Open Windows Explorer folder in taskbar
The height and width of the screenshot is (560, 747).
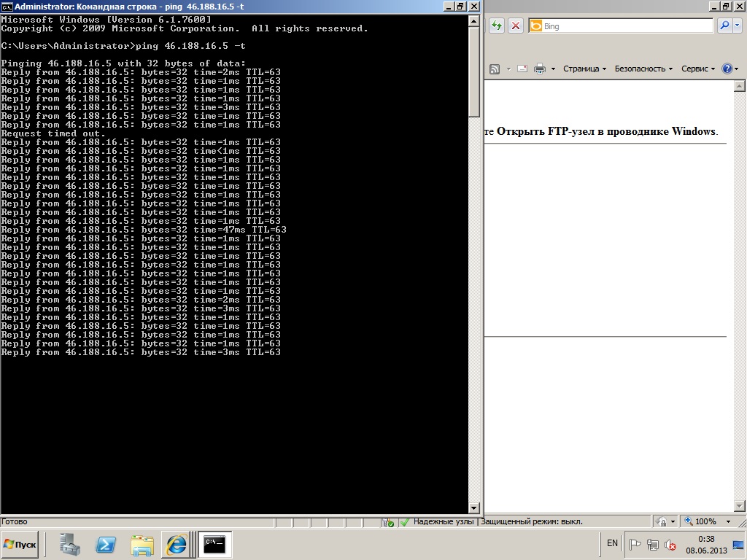pyautogui.click(x=142, y=543)
